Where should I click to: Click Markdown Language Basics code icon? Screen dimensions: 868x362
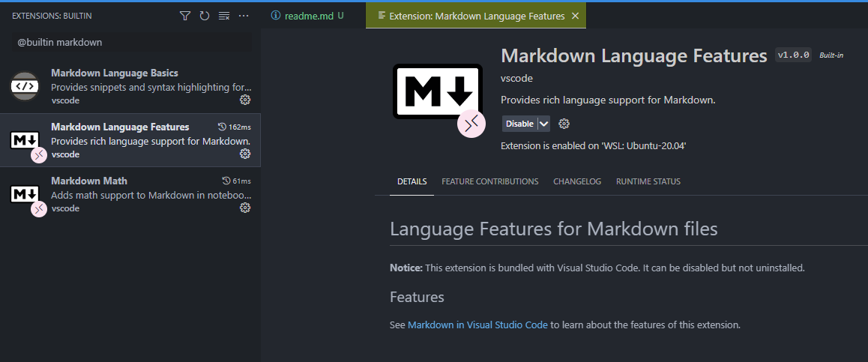tap(25, 86)
